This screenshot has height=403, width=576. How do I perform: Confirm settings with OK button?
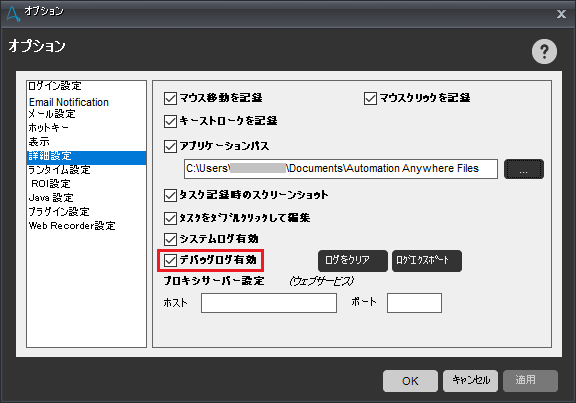tap(410, 381)
